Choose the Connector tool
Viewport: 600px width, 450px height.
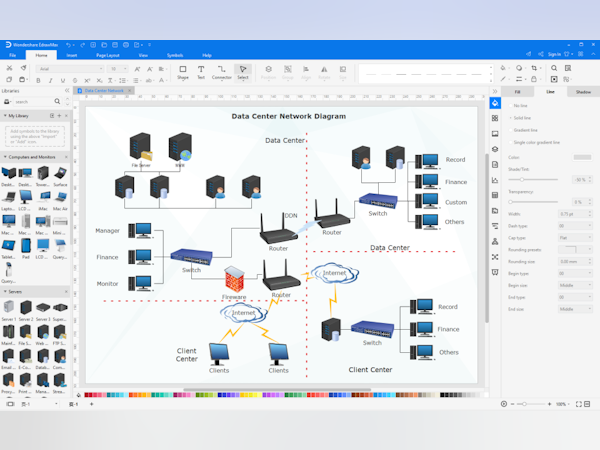[222, 72]
